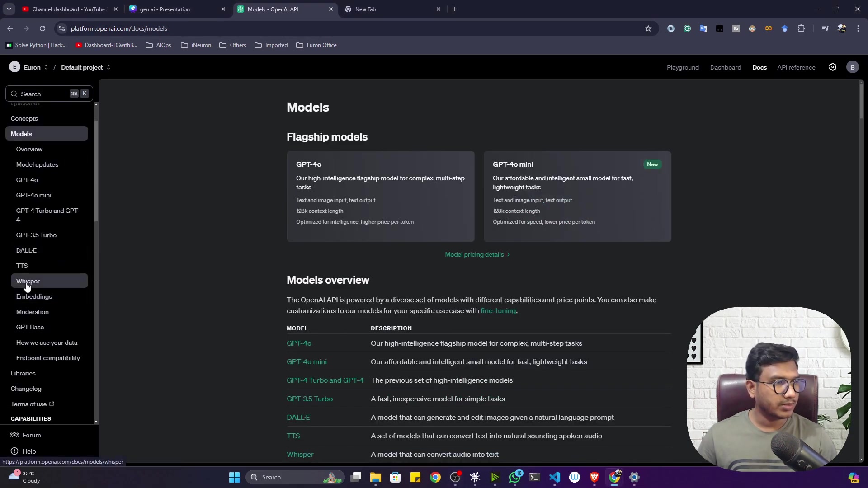This screenshot has height=488, width=868.
Task: Open the settings gear in the header
Action: (x=833, y=67)
